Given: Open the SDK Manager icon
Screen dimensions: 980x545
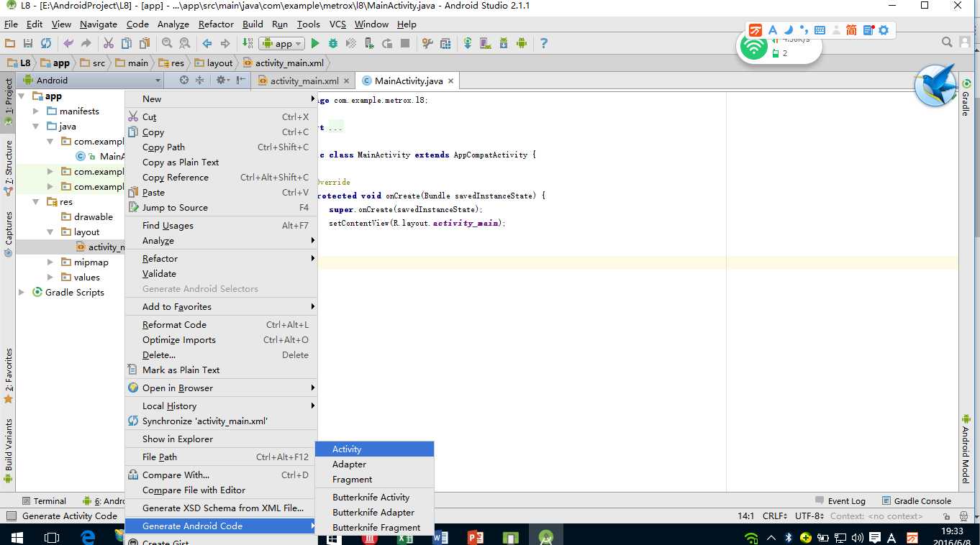Looking at the screenshot, I should click(x=504, y=43).
